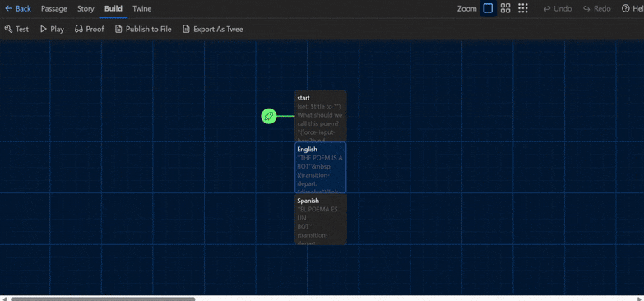Open the Passage tab
644x301 pixels.
pos(54,8)
